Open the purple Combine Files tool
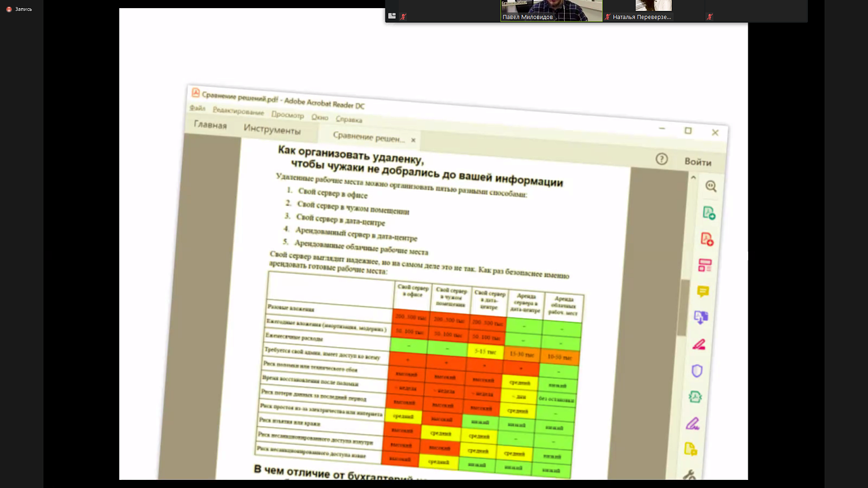This screenshot has height=488, width=868. [701, 317]
